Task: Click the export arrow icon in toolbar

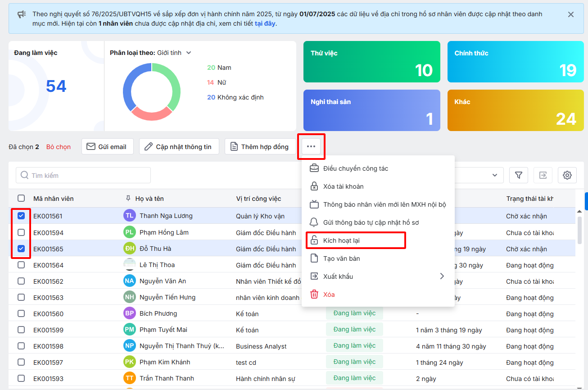Action: pos(543,175)
